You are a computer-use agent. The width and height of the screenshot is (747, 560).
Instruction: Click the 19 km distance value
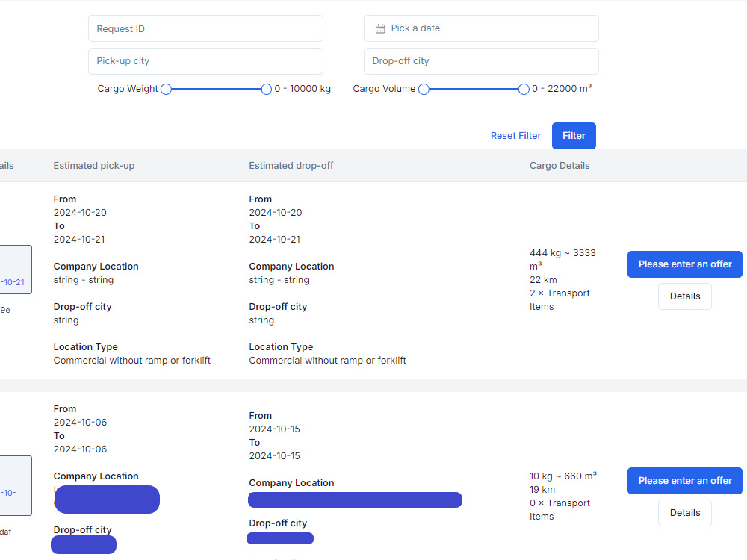[x=542, y=490]
